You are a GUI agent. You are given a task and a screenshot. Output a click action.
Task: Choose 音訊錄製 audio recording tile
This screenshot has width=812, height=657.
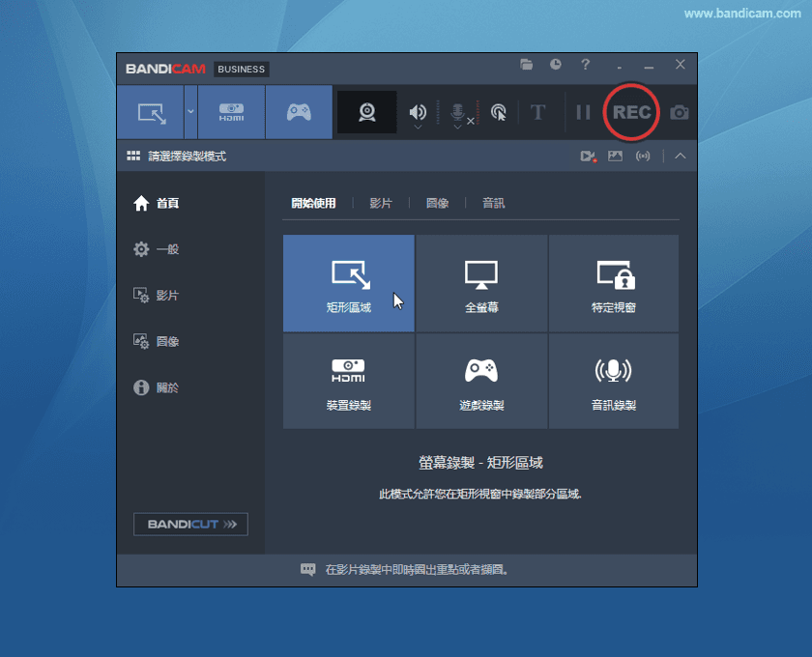click(614, 381)
